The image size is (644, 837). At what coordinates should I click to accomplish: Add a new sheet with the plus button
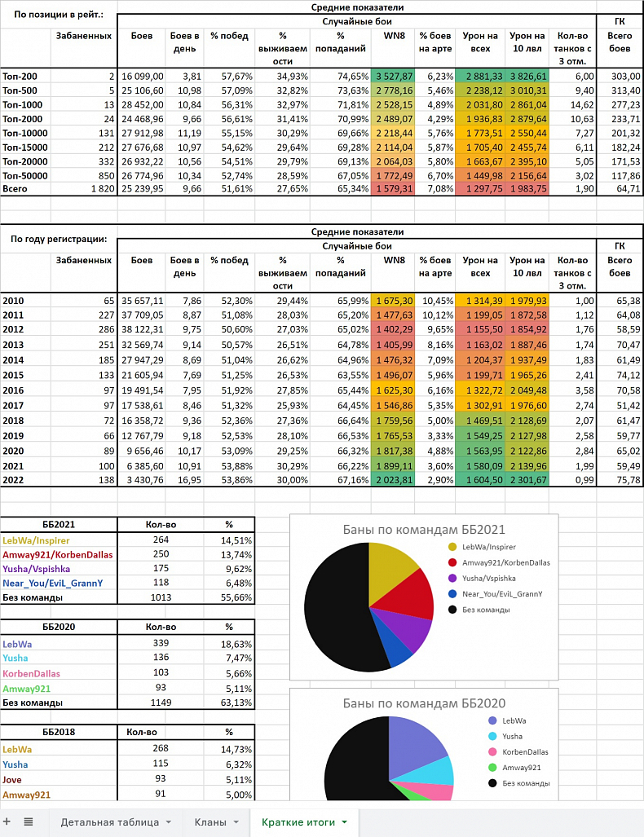7,822
